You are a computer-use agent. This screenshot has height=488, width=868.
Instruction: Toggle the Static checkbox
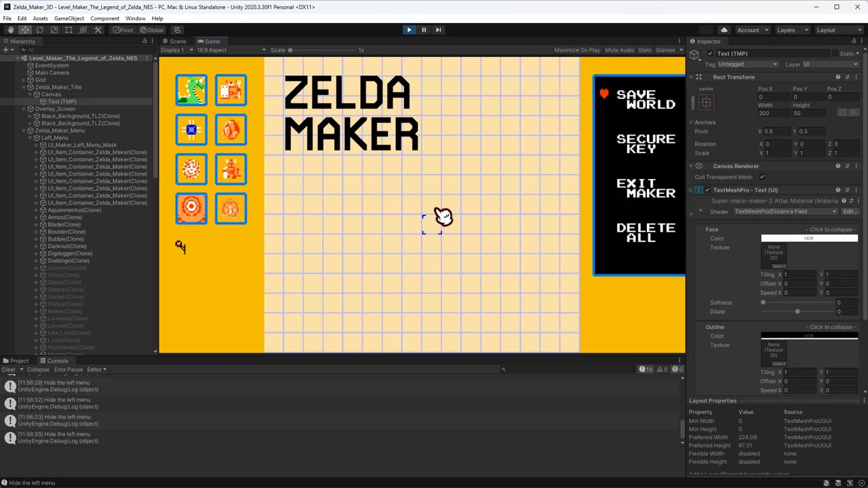(836, 54)
